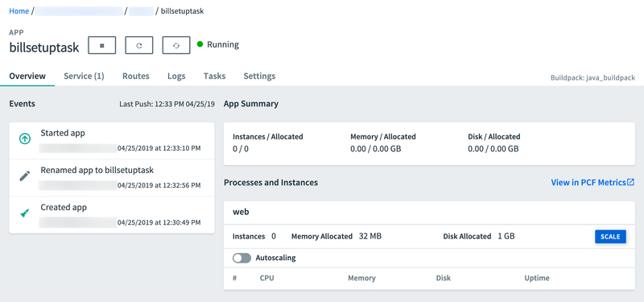Viewport: 644px width, 302px height.
Task: Open the View in PCF Metrics link
Action: point(588,183)
